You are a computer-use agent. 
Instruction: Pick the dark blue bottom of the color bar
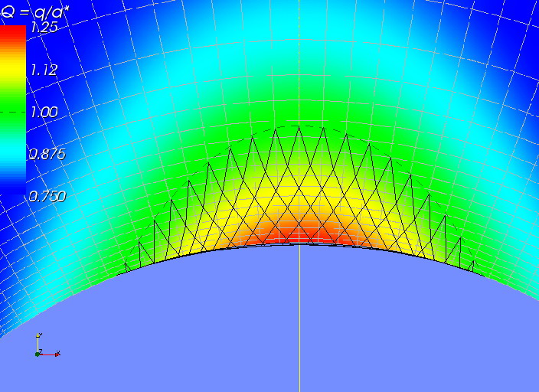[x=13, y=191]
